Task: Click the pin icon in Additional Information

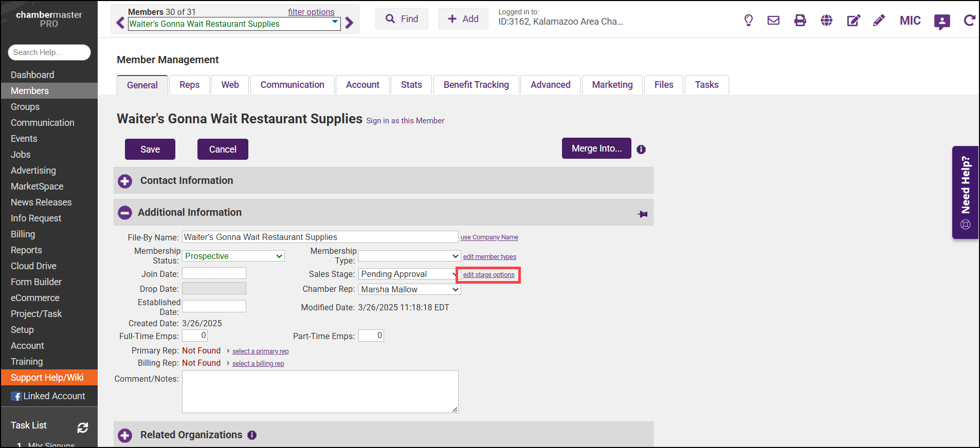Action: [642, 214]
